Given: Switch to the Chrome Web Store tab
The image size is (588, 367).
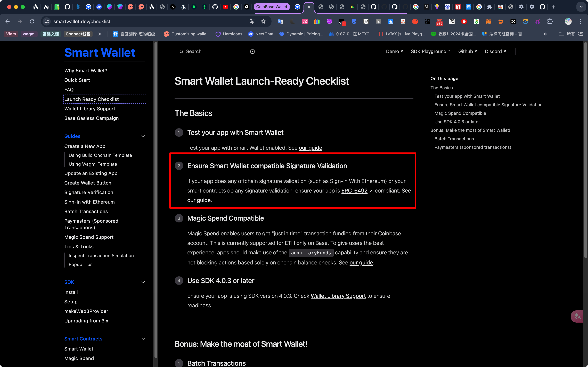Looking at the screenshot, I should (500, 7).
